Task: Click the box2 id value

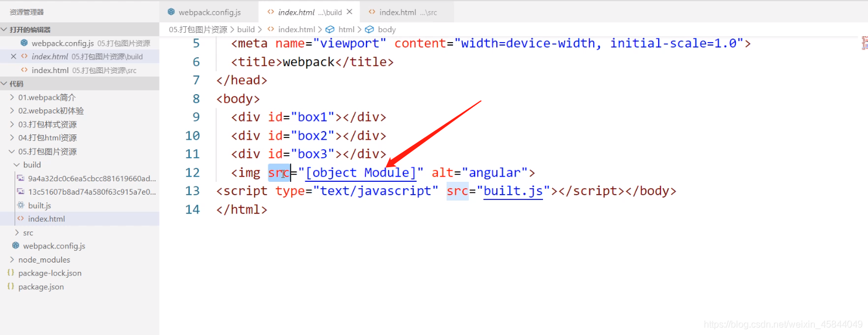Action: pos(313,136)
